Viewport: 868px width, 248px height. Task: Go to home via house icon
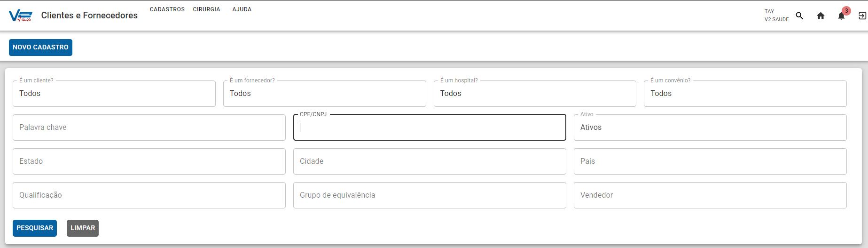pyautogui.click(x=821, y=16)
